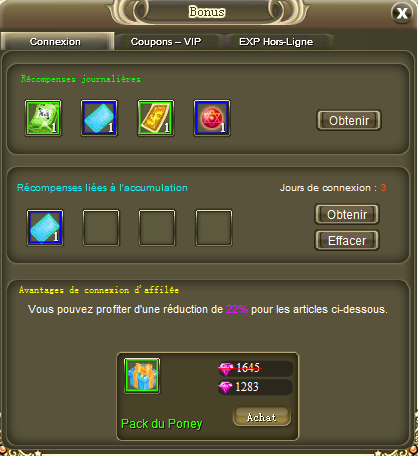Switch to the Coupons – VIP tab
The width and height of the screenshot is (418, 456).
click(166, 42)
